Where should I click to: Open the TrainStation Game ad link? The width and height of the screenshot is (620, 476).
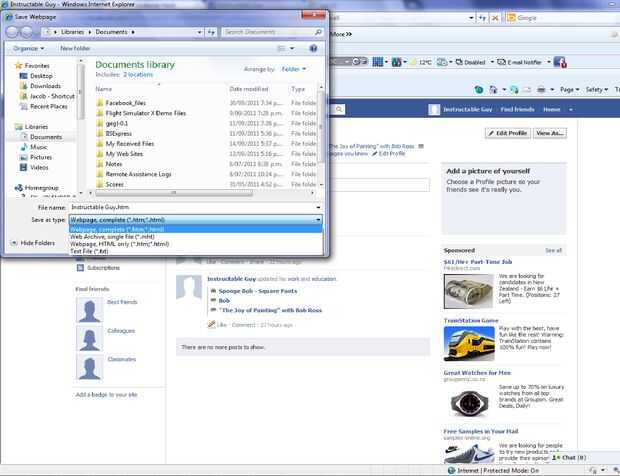point(471,321)
